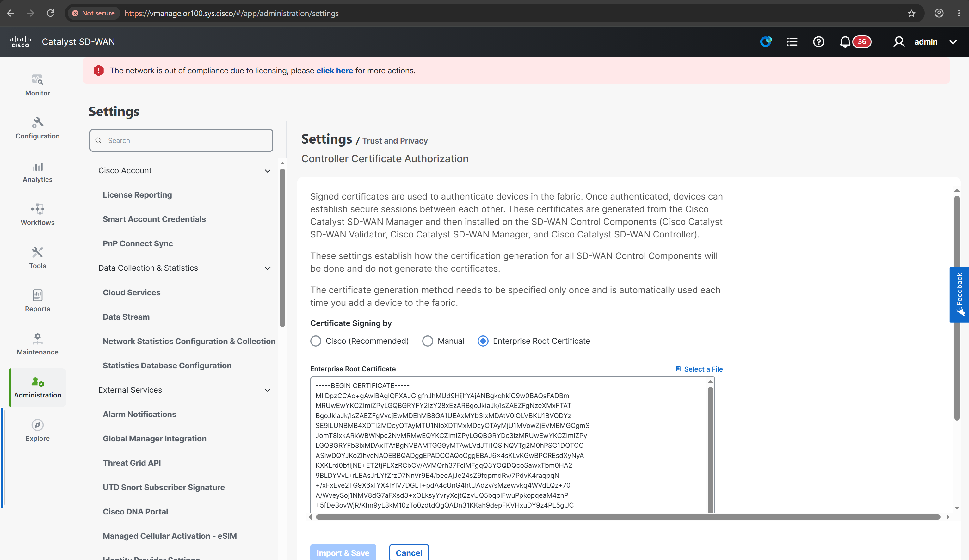This screenshot has height=560, width=969.
Task: Open Global Manager Integration settings
Action: tap(155, 439)
